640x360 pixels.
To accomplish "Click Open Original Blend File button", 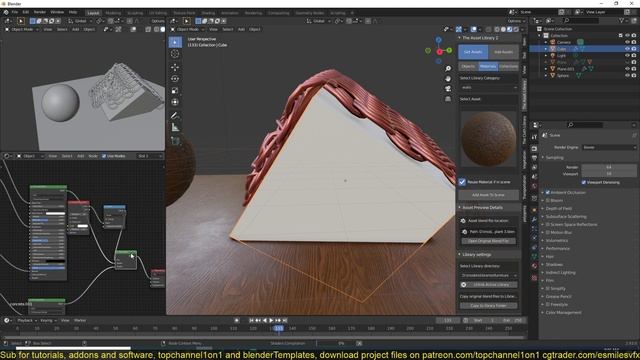I will (x=489, y=241).
